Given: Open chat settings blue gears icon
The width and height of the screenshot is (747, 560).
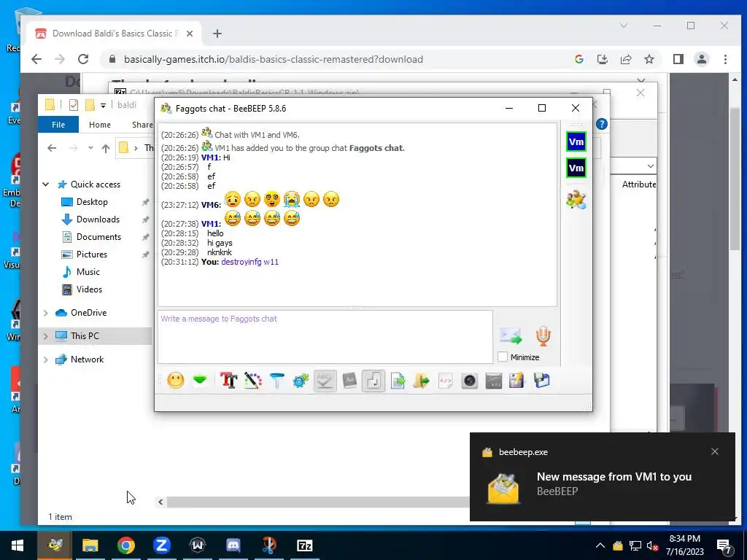Looking at the screenshot, I should tap(301, 381).
